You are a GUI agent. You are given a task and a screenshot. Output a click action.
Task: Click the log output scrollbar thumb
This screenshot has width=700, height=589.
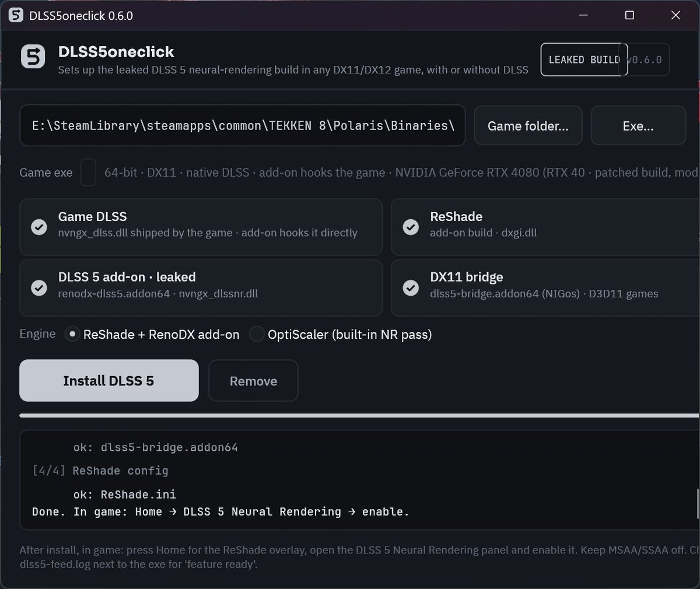[x=697, y=504]
